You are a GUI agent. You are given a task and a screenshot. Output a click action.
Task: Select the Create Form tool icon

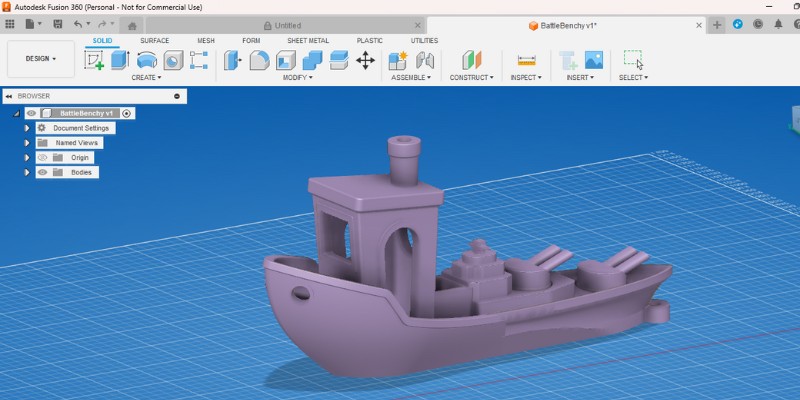198,60
